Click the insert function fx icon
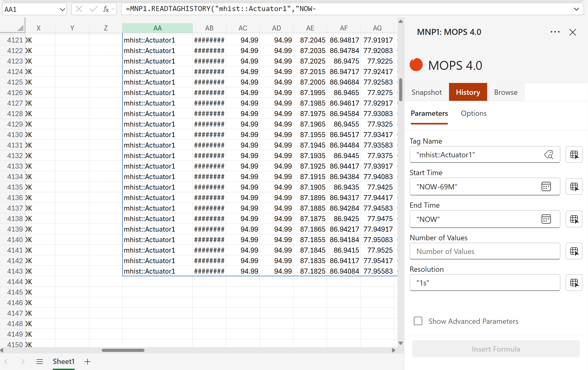588x370 pixels. 106,9
